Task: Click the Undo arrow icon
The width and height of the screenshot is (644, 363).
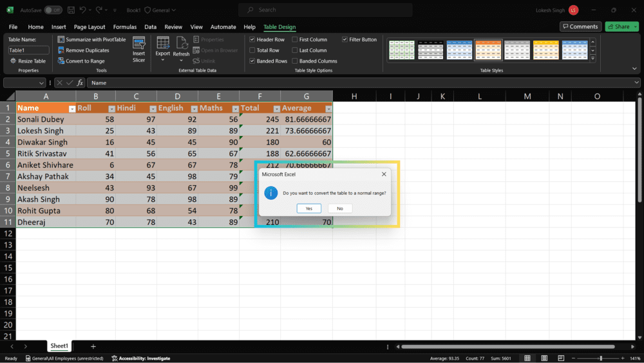Action: tap(82, 10)
